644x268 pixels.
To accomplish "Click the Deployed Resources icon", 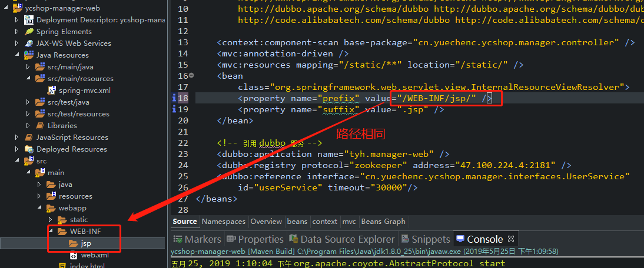I will 29,149.
